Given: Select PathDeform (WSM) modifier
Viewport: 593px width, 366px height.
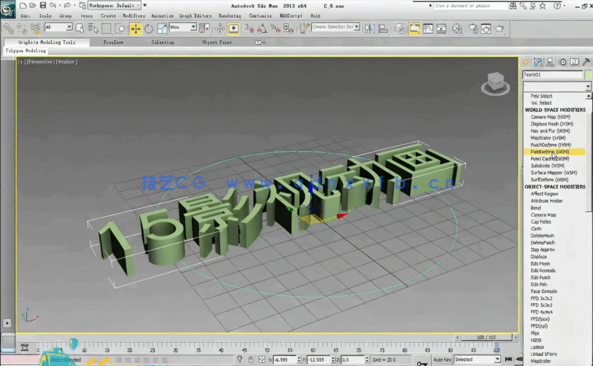Looking at the screenshot, I should pos(554,152).
